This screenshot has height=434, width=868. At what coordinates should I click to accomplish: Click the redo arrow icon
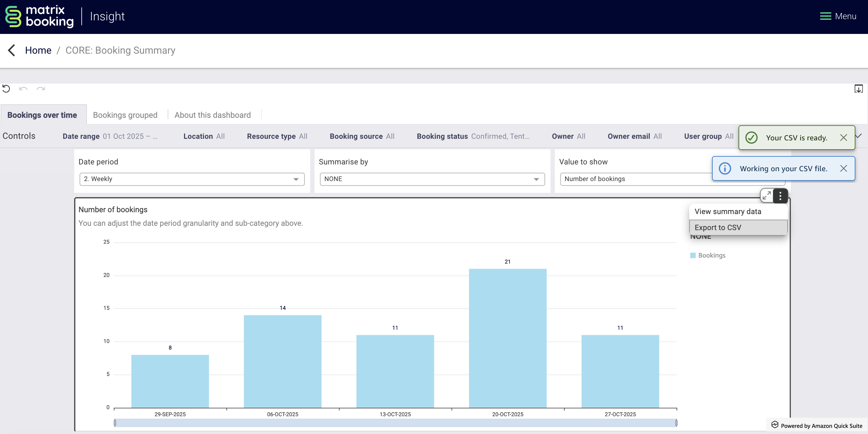tap(41, 89)
